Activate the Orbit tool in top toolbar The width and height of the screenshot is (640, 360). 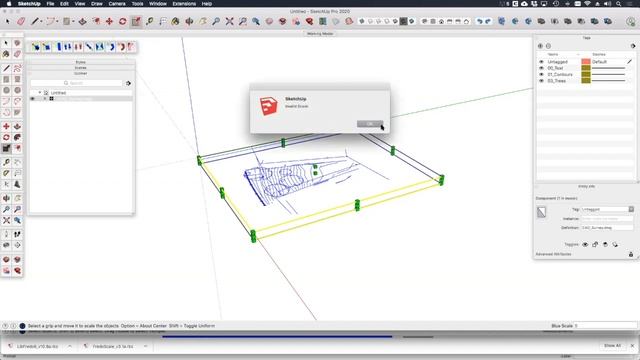[189, 21]
